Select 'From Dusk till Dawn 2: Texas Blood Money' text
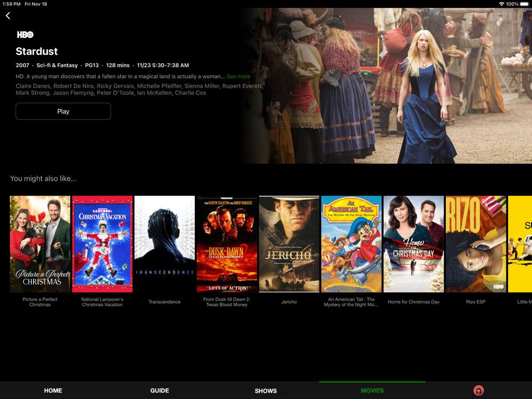 227,302
